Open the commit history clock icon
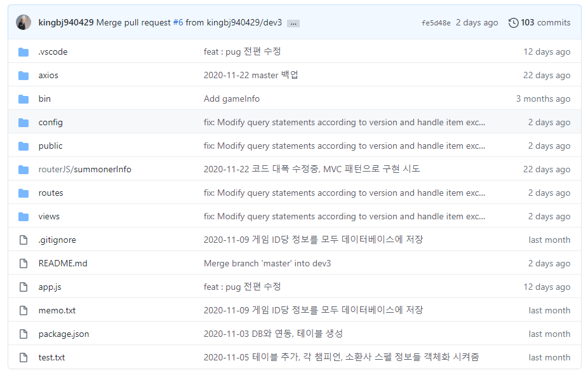Image resolution: width=588 pixels, height=375 pixels. 513,23
